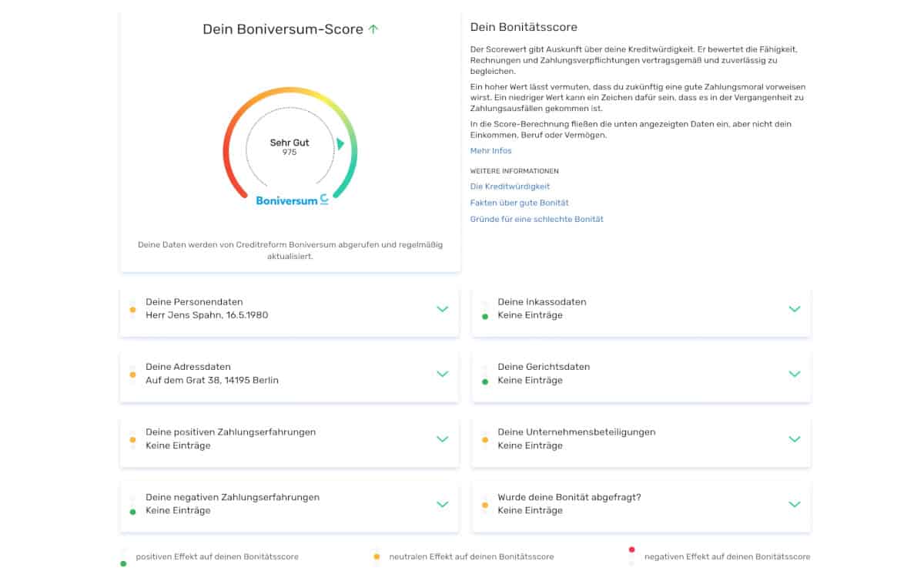Viewport: 924px width, 578px height.
Task: Click the 'Dein Bonitätsscore' heading
Action: point(524,28)
